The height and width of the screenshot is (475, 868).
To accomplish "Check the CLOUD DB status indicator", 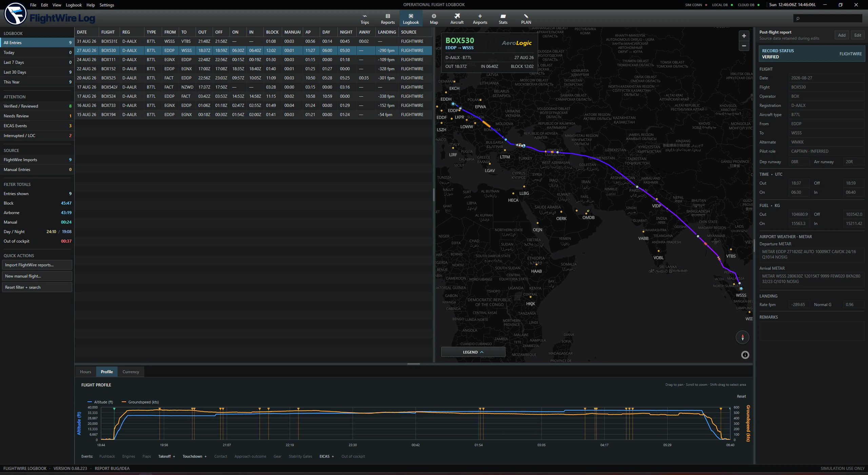I will [749, 5].
